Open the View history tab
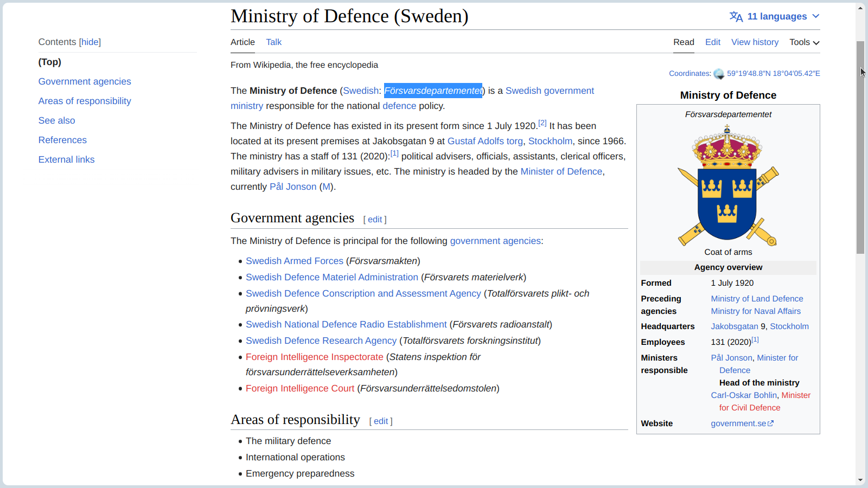This screenshot has width=868, height=488. click(x=755, y=42)
